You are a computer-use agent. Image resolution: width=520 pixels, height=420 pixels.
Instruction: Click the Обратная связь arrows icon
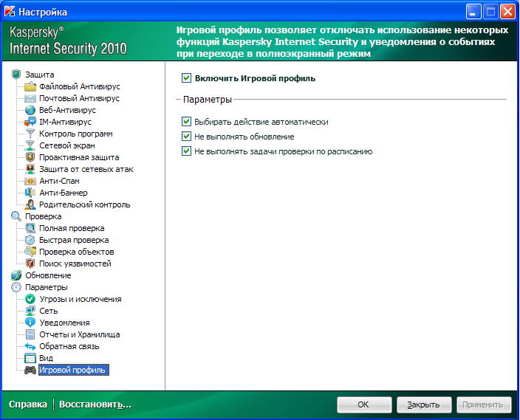30,346
